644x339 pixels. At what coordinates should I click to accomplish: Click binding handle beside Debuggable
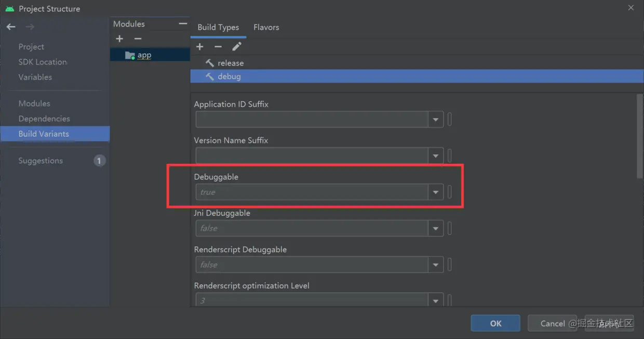pos(450,192)
